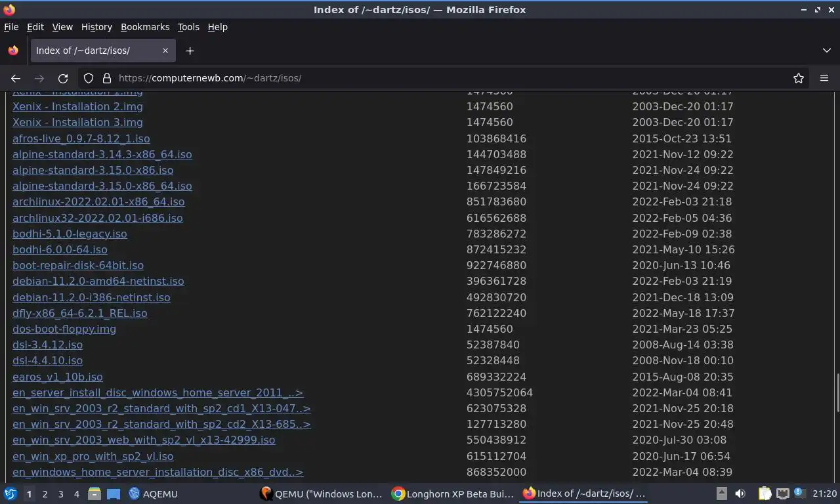Open afros-live_0.9.7-8.12_1.iso link

(81, 138)
